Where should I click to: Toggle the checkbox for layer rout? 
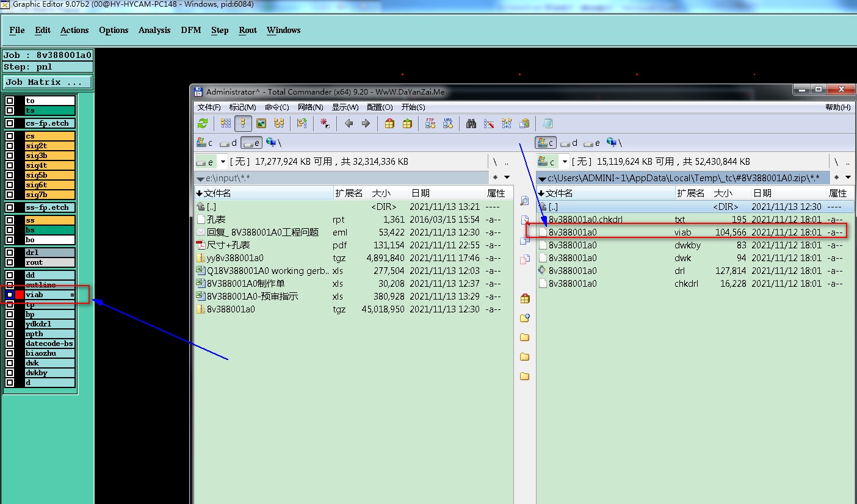coord(10,262)
